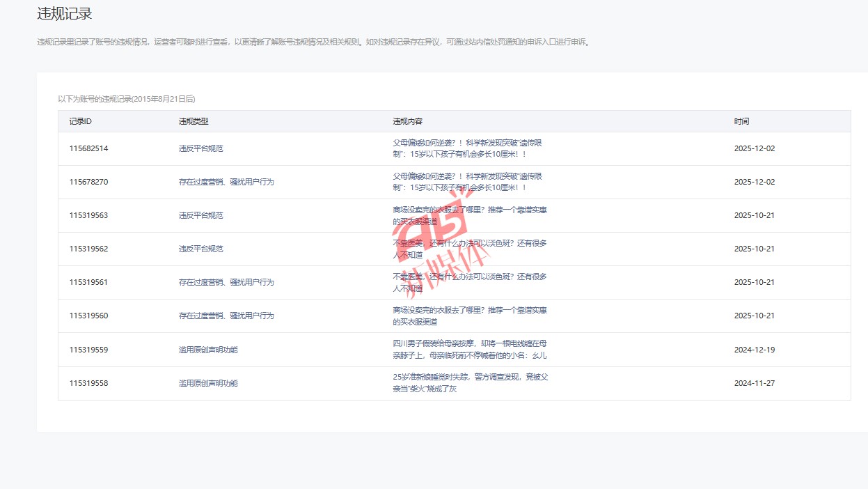Click record ID 115319563
Screen dimensions: 868x489
[88, 215]
